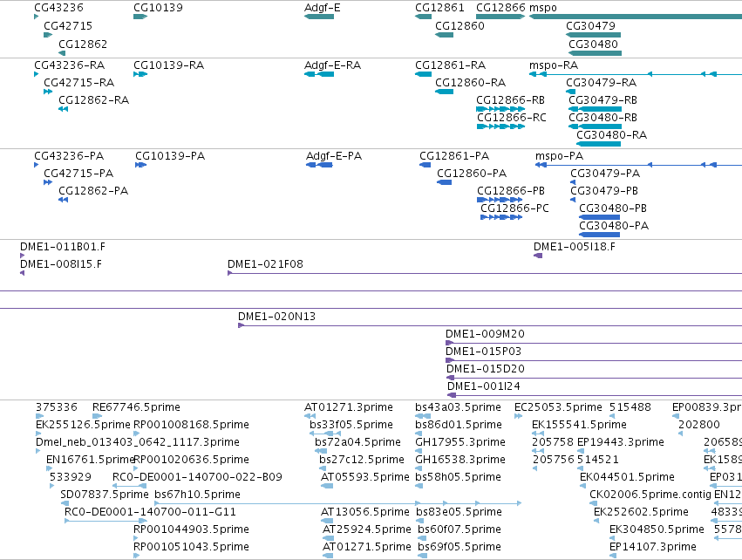Click the CG10139 gene feature arrow
This screenshot has width=742, height=560.
point(140,17)
